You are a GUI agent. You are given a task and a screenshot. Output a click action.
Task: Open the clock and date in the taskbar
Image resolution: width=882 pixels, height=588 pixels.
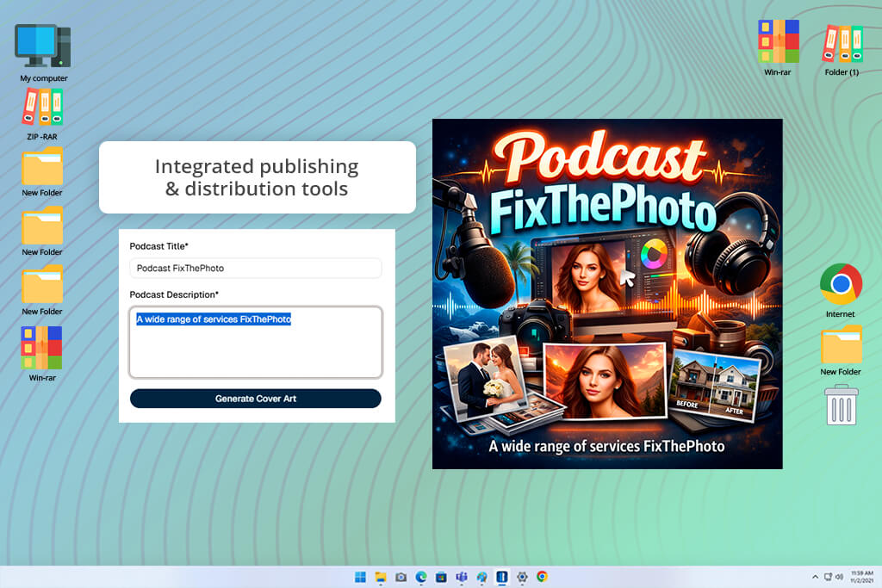(x=861, y=577)
